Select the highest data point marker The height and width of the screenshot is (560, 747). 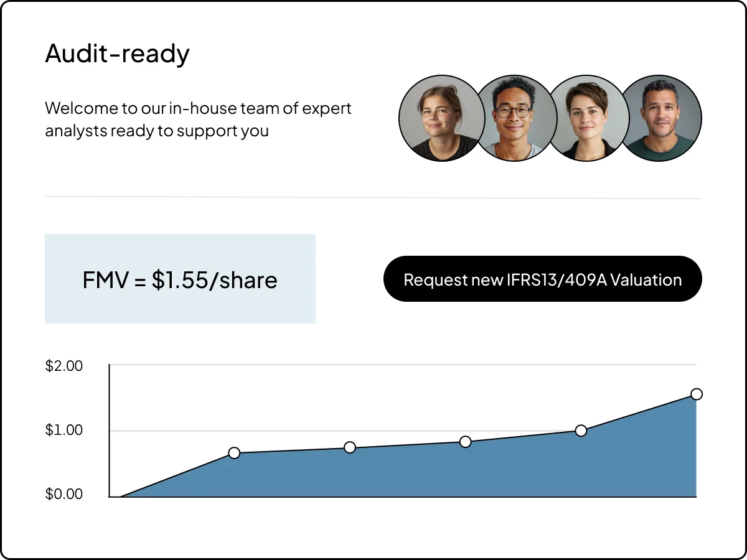[697, 394]
